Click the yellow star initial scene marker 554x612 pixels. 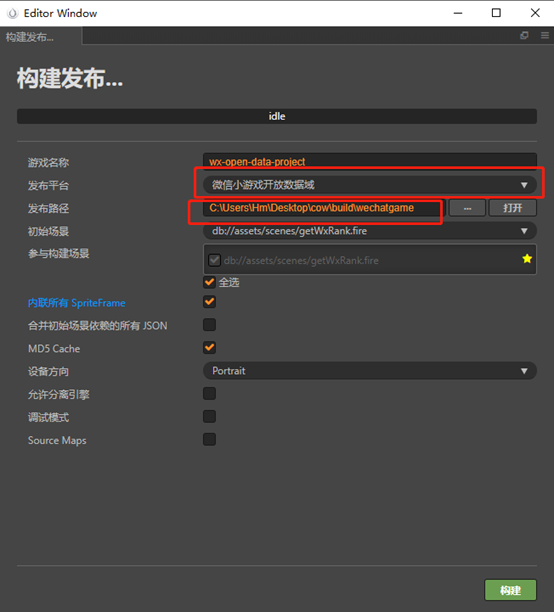point(527,258)
